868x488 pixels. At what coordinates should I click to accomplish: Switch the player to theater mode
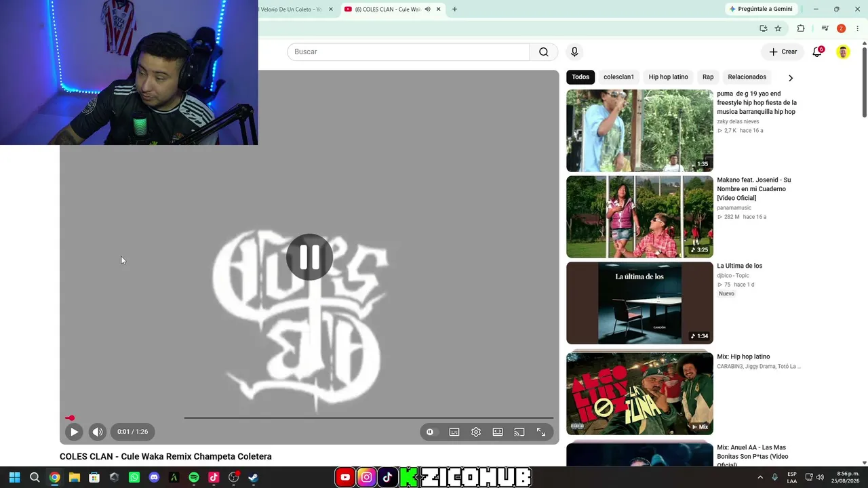click(x=498, y=432)
